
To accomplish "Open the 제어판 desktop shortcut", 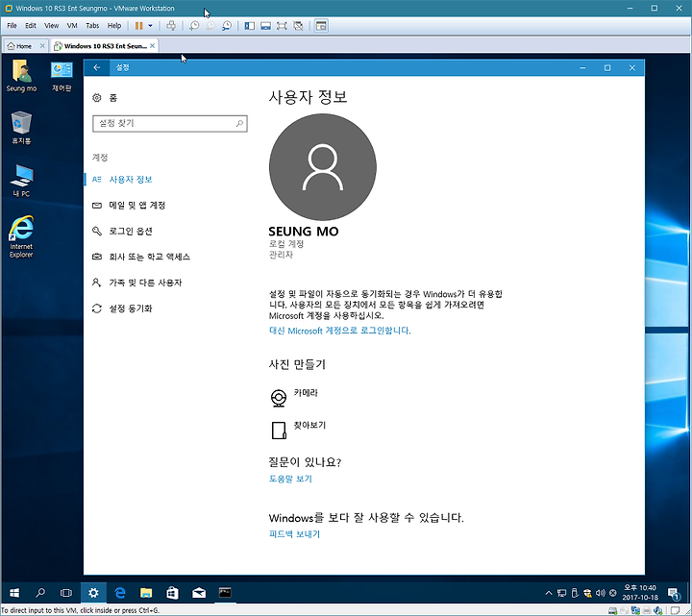I will [x=62, y=76].
